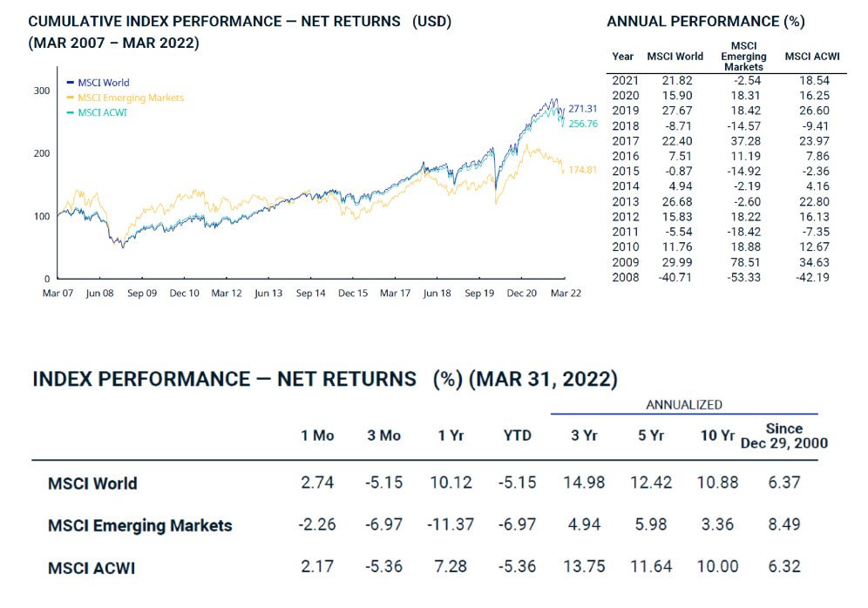Click the Mar 07 x-axis label
Screen dimensions: 868x608
coord(58,294)
